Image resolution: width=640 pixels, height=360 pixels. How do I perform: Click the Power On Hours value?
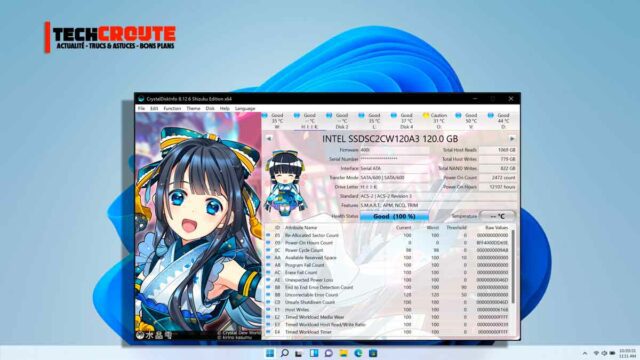point(498,187)
